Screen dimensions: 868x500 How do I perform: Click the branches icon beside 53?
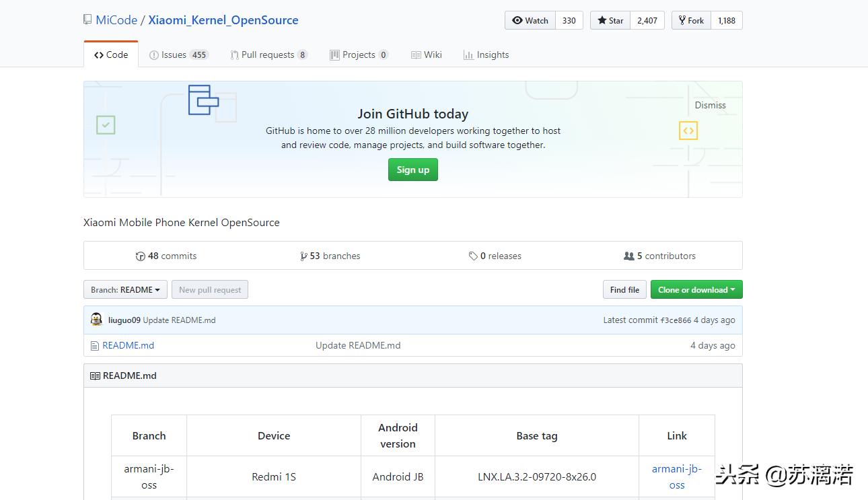tap(303, 256)
